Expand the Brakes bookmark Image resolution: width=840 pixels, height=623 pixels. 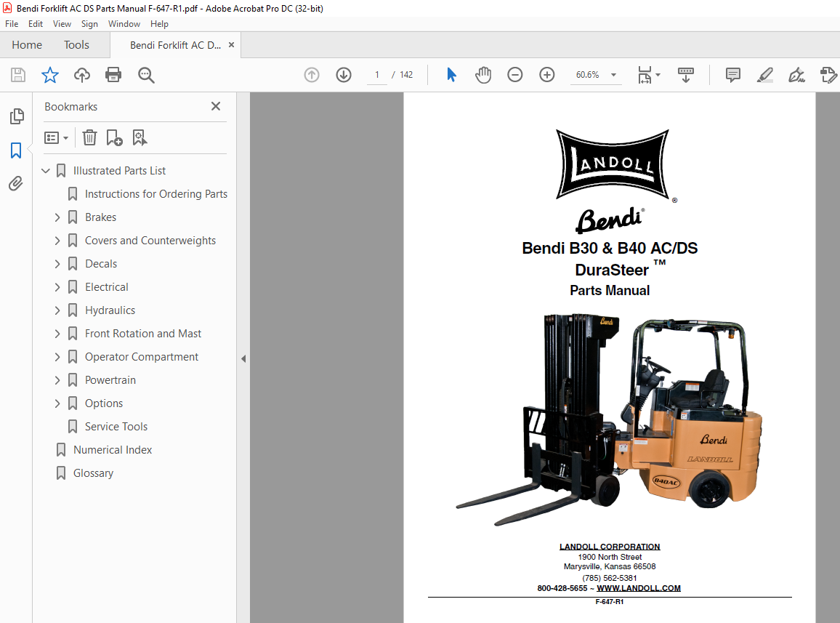[x=57, y=217]
